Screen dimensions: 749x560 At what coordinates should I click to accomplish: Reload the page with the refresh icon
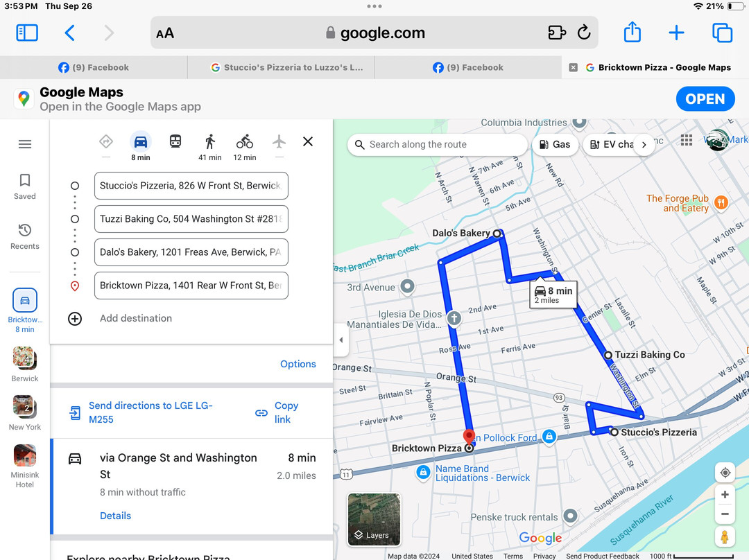[584, 33]
